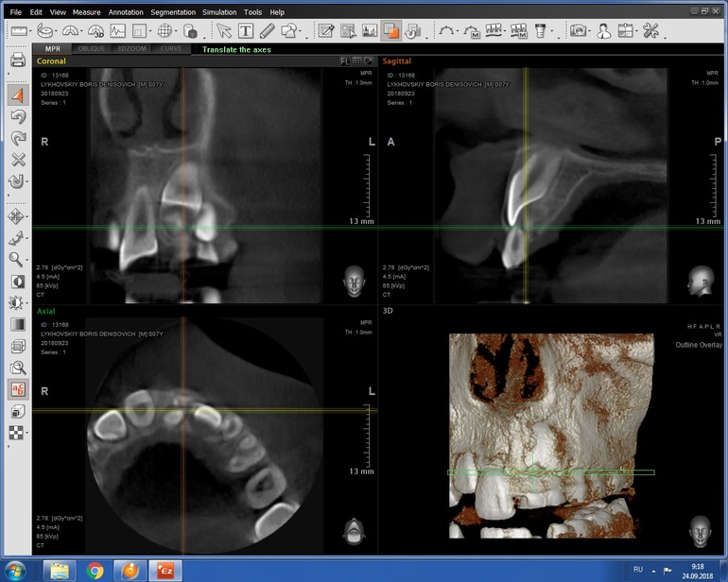Switch to the OBLIQUE tab
Screen dimensions: 728x582
pyautogui.click(x=93, y=48)
